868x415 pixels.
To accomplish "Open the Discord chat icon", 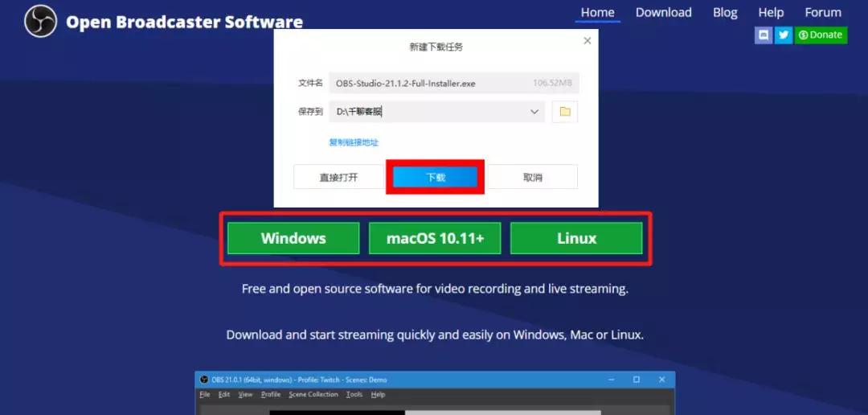I will coord(764,35).
